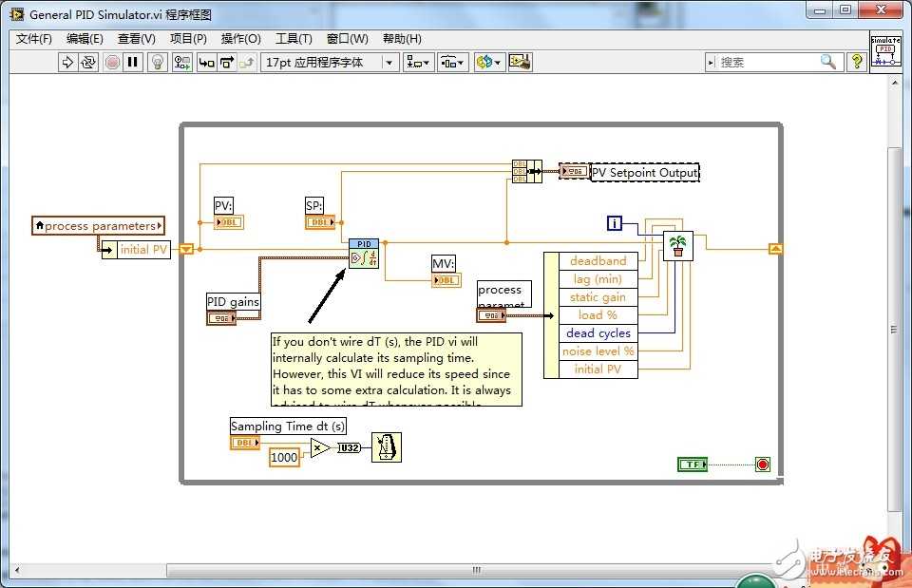
Task: Click the Clean Up Diagram button
Action: [x=520, y=62]
